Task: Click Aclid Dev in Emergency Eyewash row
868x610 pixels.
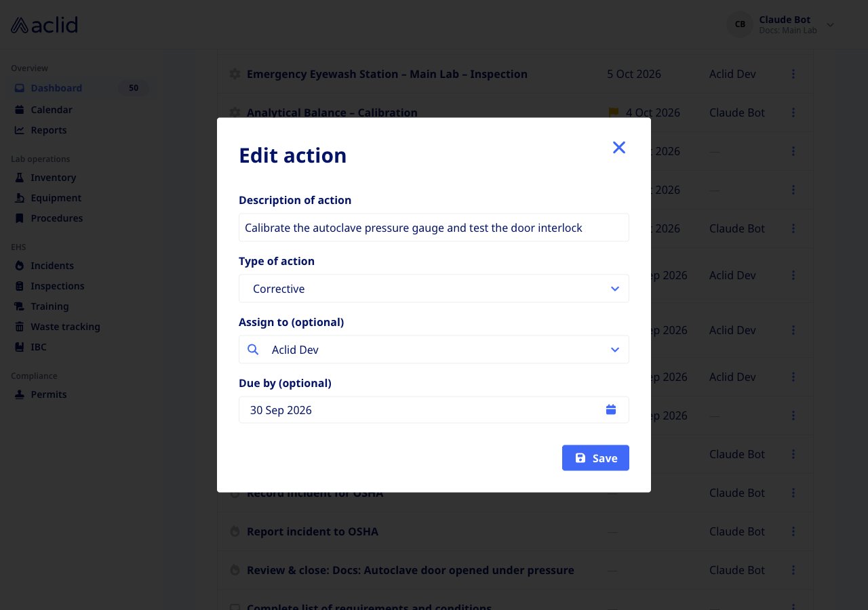Action: coord(732,74)
